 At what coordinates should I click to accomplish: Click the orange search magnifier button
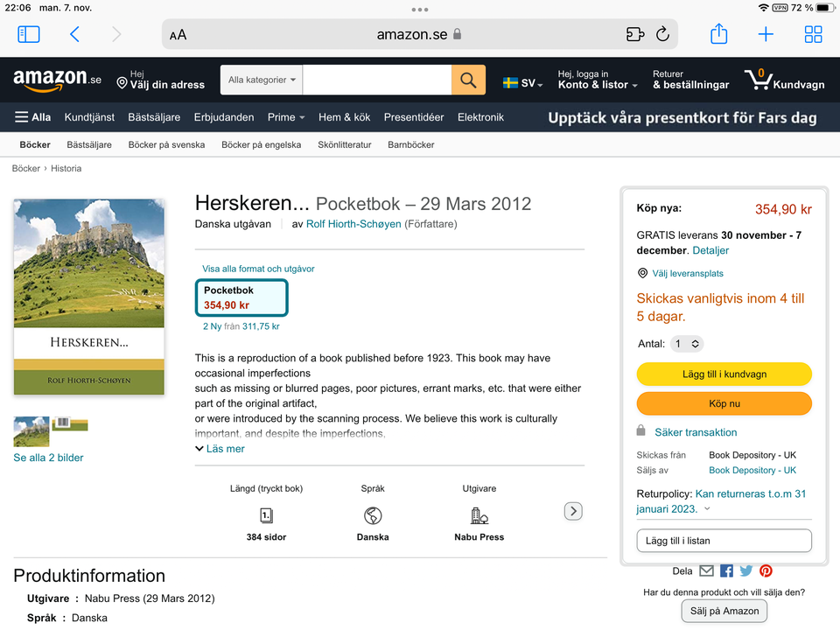[468, 80]
